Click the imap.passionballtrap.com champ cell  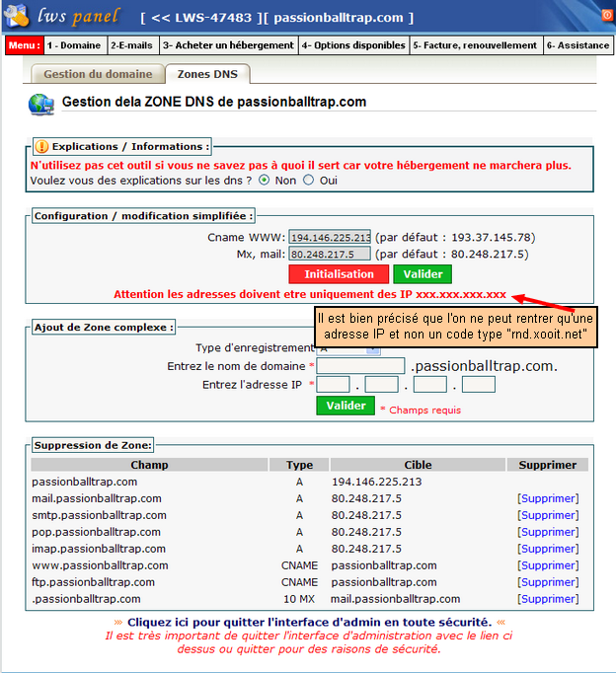[x=99, y=549]
